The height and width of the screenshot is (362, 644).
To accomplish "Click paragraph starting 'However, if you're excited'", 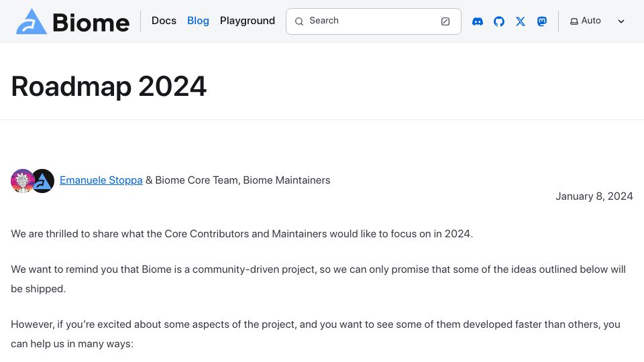I will [x=315, y=334].
